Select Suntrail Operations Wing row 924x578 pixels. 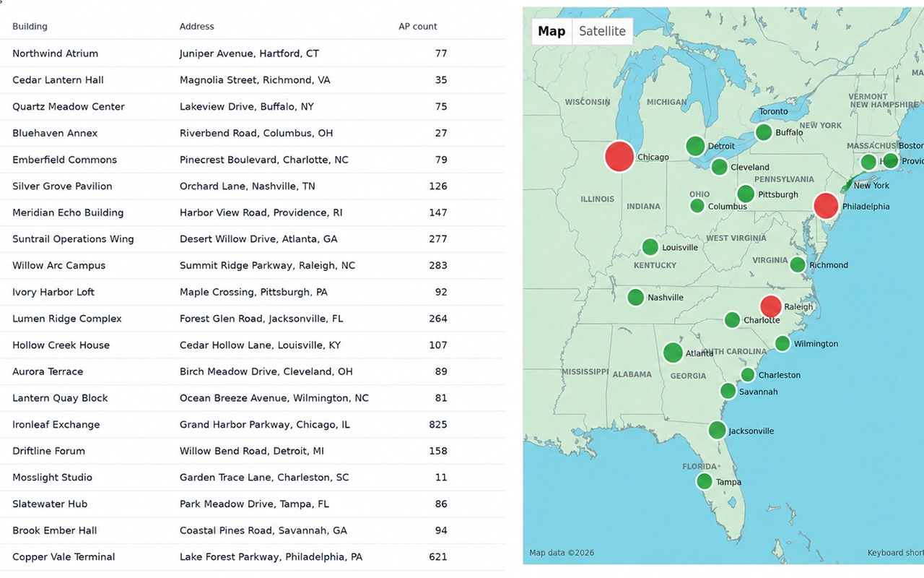click(253, 239)
